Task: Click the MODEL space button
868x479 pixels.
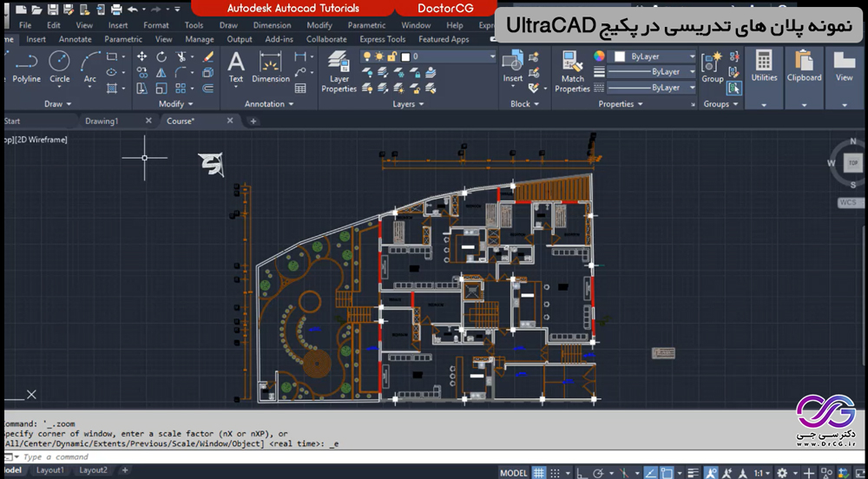Action: (x=514, y=473)
